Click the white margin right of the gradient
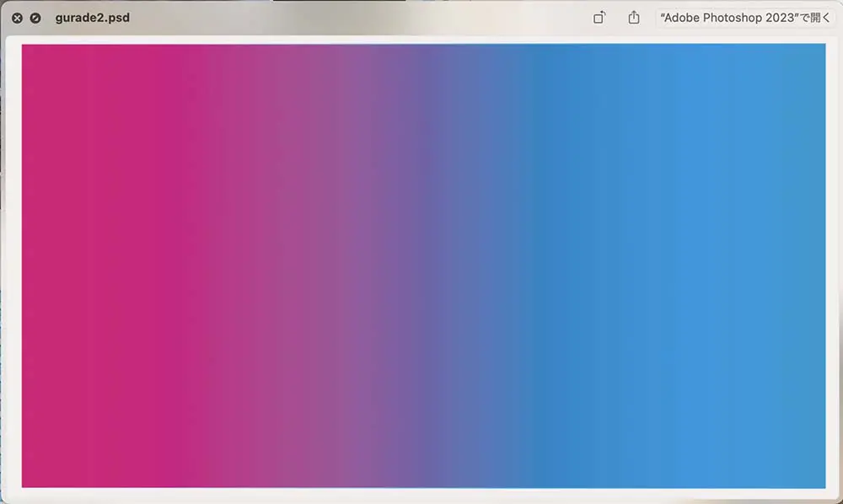This screenshot has width=843, height=504. [831, 265]
